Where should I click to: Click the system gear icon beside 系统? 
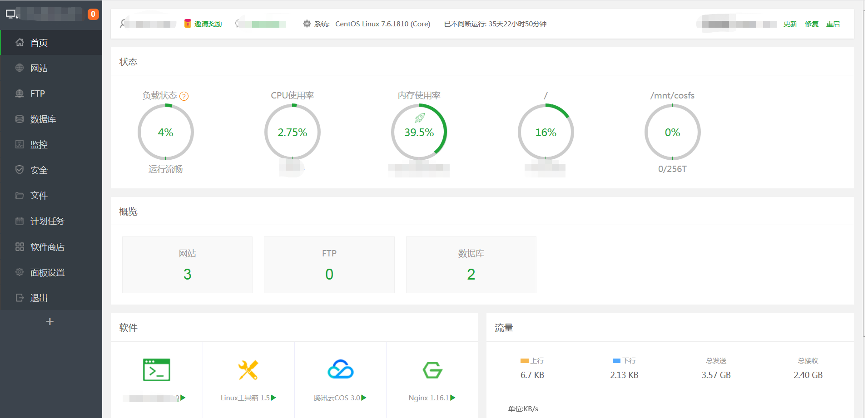pyautogui.click(x=307, y=24)
